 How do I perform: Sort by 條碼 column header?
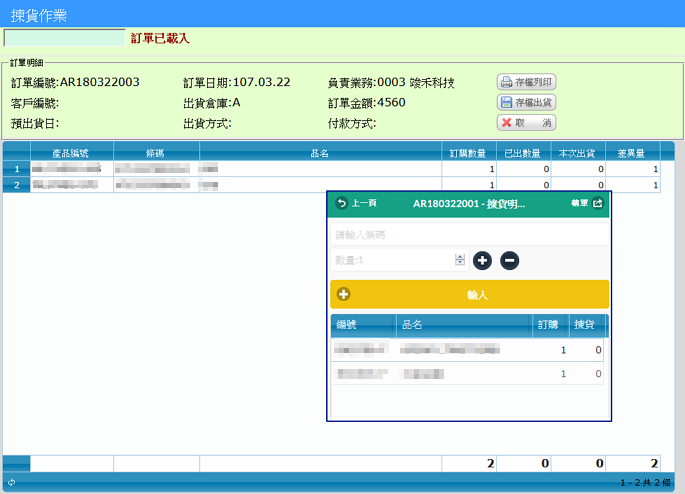[156, 154]
